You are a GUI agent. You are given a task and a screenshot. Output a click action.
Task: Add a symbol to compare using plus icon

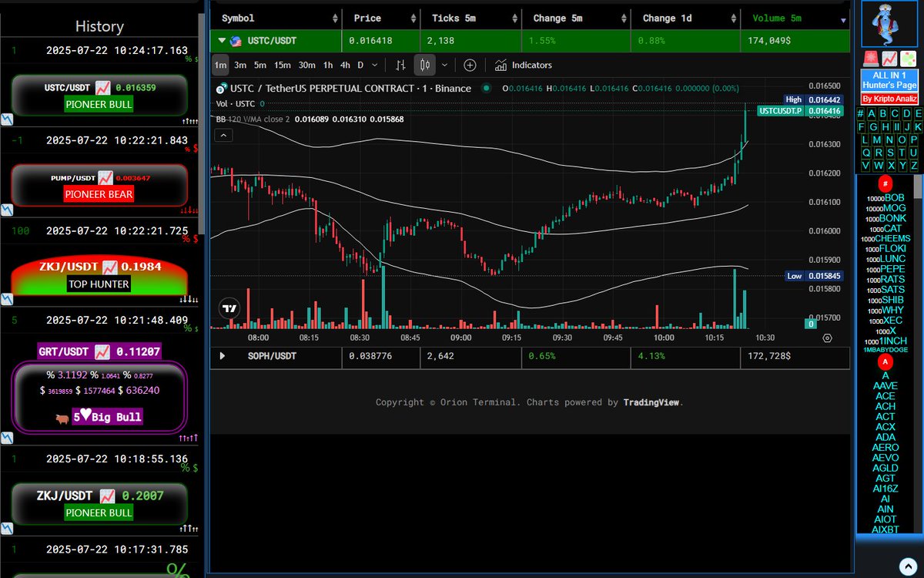click(x=470, y=65)
